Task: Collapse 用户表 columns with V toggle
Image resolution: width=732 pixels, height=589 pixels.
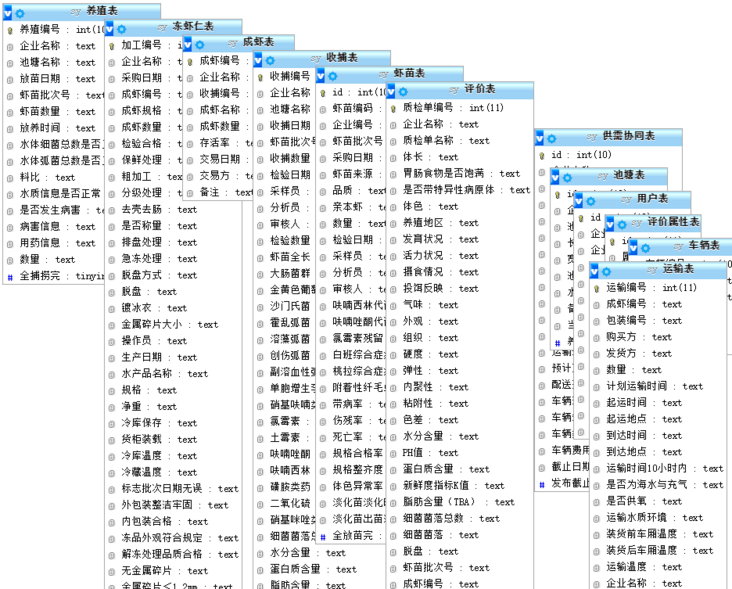Action: click(578, 200)
